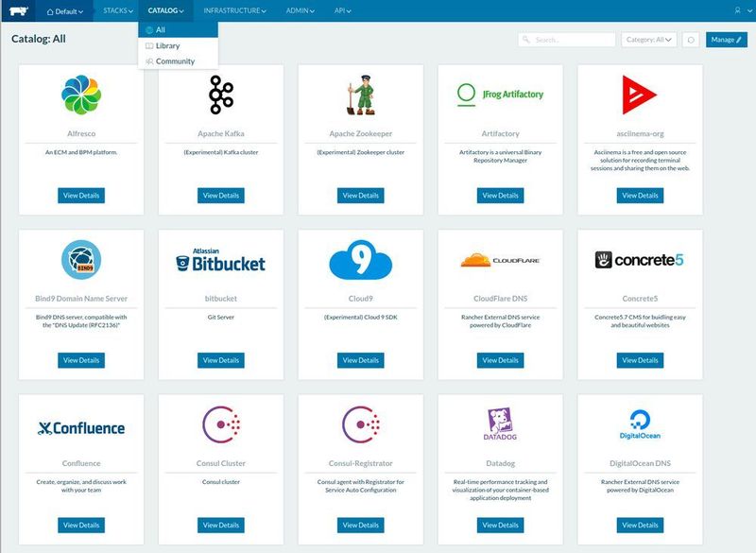Click the Bind9 globe logo
The width and height of the screenshot is (756, 553).
[81, 259]
